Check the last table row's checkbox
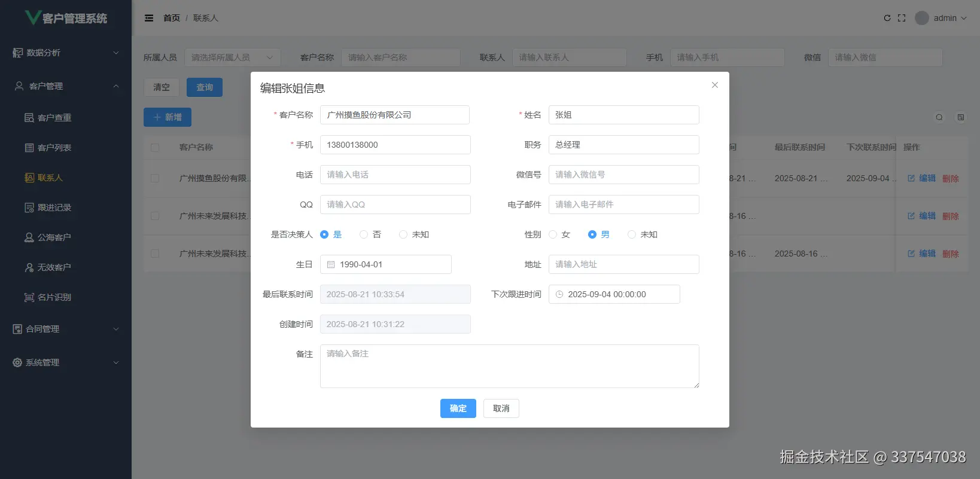The height and width of the screenshot is (479, 980). (x=155, y=254)
